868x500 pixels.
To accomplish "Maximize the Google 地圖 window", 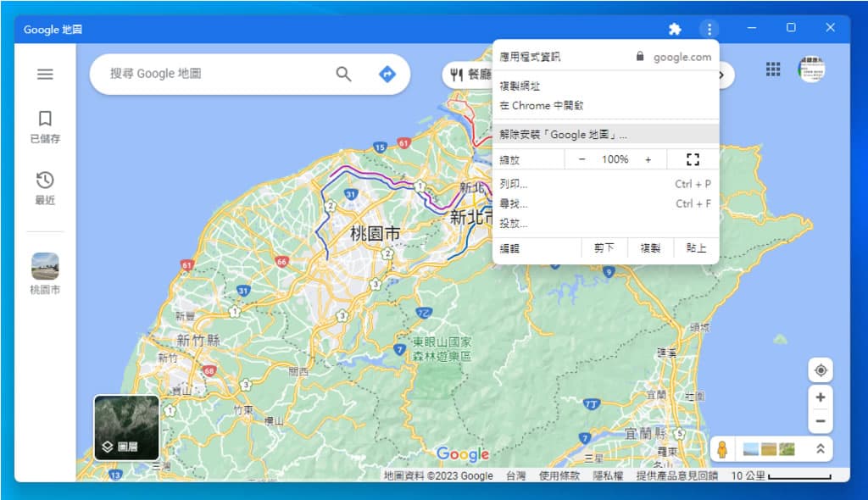I will [791, 28].
